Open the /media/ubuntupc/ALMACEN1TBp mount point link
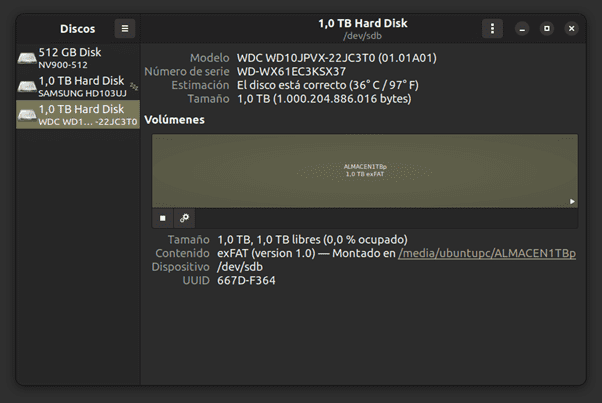This screenshot has height=403, width=602. [486, 254]
